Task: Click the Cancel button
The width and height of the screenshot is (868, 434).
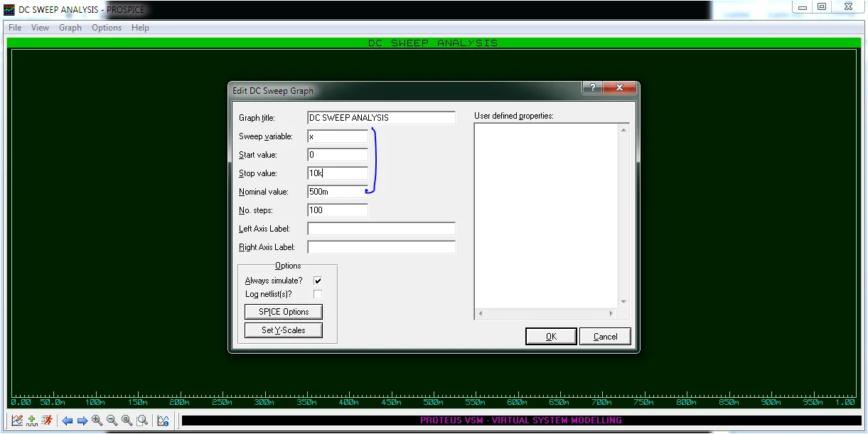Action: pos(605,337)
